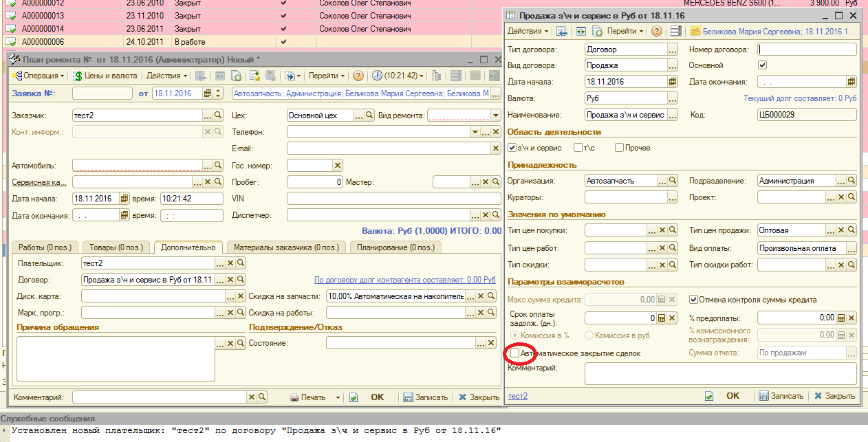
Task: Open the Материалы заказчика (0 поз.) tab
Action: (286, 247)
